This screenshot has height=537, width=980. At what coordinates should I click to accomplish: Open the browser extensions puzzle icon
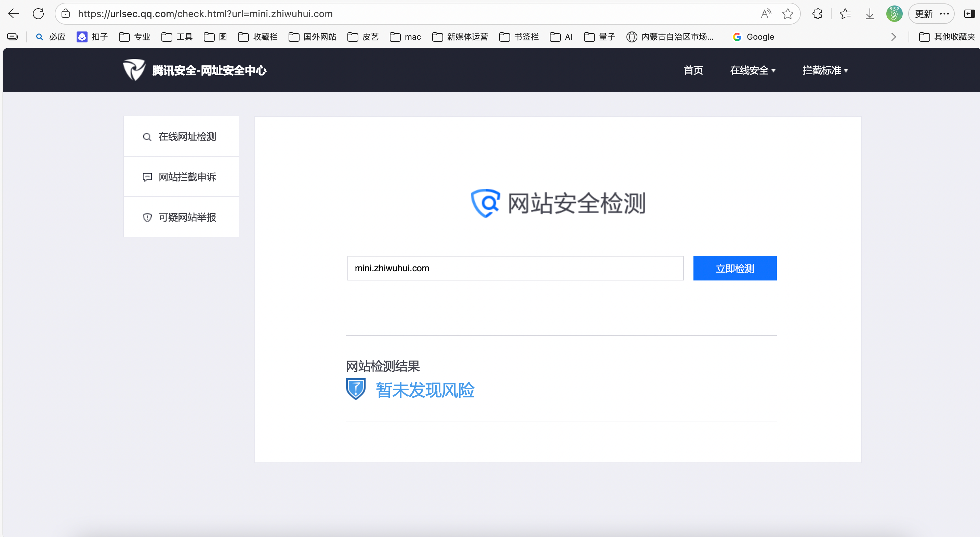(x=817, y=14)
